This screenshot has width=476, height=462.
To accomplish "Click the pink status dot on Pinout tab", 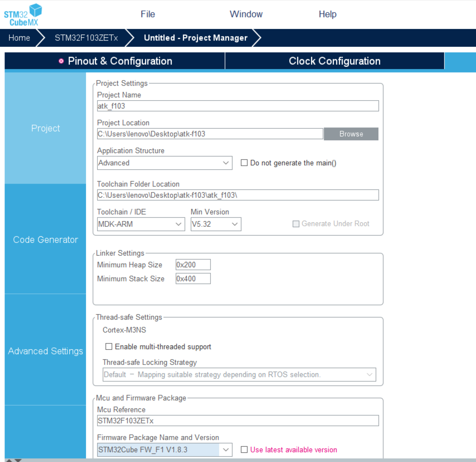I will click(x=61, y=61).
